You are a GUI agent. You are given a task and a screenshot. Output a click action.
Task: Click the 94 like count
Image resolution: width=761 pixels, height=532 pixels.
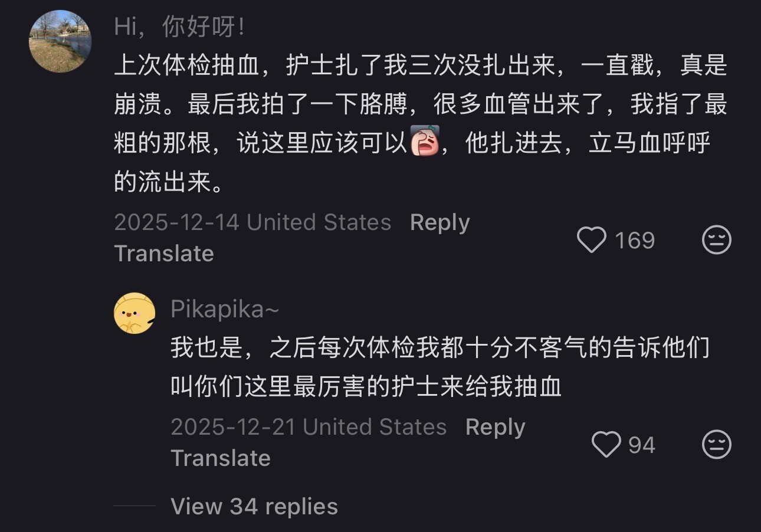pos(642,445)
